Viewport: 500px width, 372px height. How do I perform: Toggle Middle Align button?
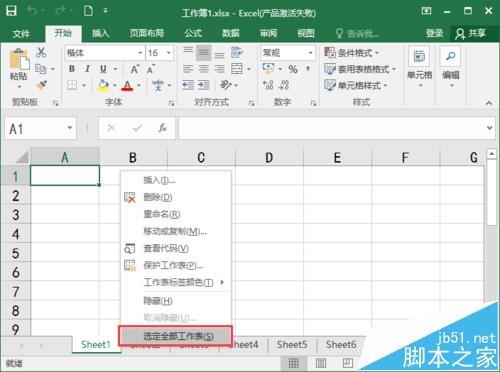click(204, 52)
